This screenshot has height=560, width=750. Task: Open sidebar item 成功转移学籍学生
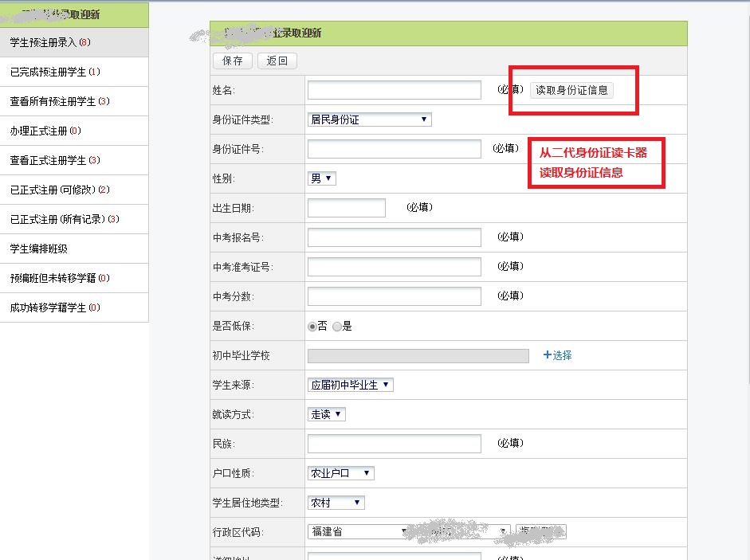click(x=74, y=307)
